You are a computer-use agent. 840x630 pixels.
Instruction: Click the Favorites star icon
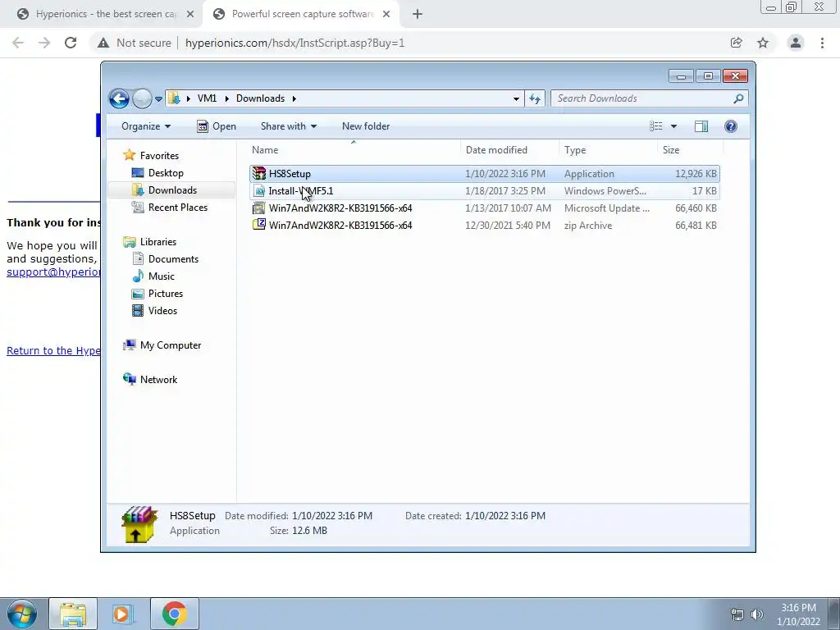click(129, 155)
